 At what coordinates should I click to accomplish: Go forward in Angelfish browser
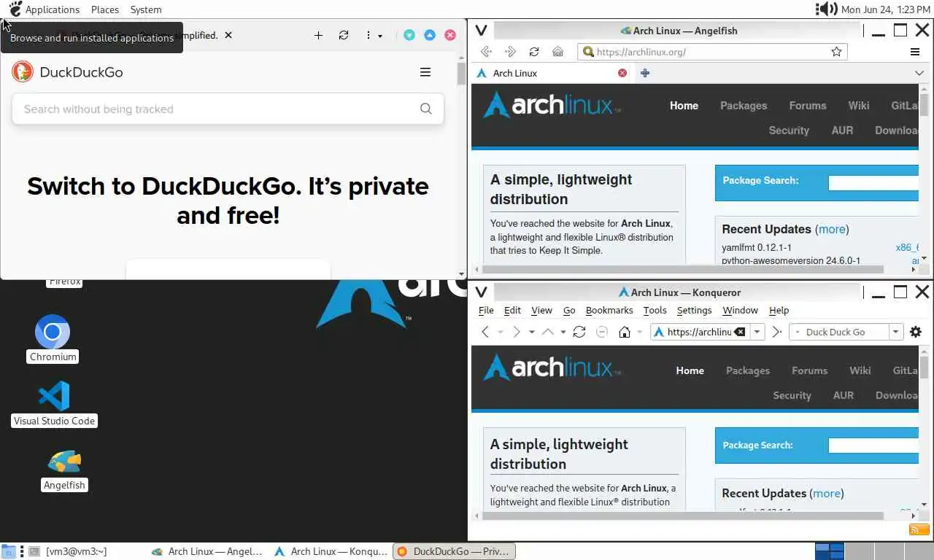(x=510, y=52)
